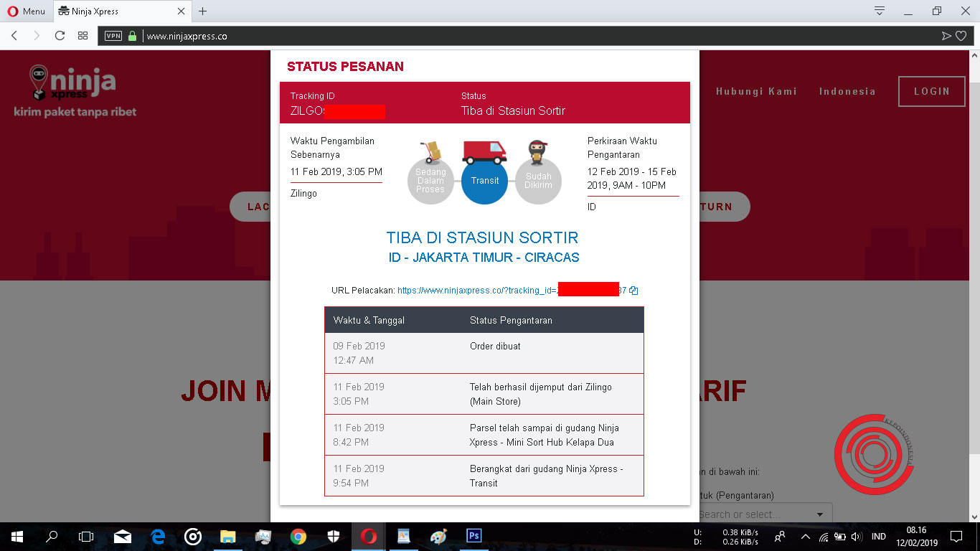Launch Google Chrome from taskbar
The width and height of the screenshot is (980, 551).
298,537
